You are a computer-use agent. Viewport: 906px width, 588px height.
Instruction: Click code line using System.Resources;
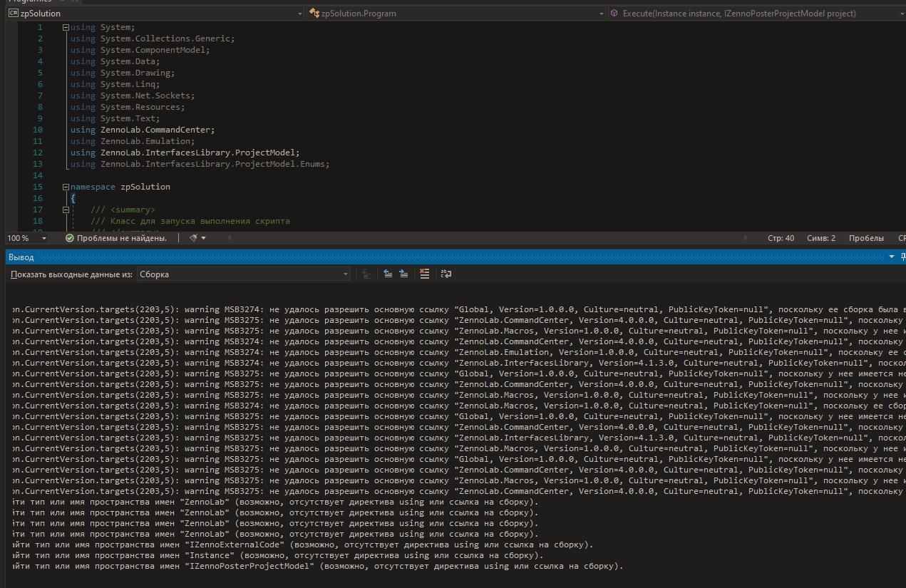[128, 107]
